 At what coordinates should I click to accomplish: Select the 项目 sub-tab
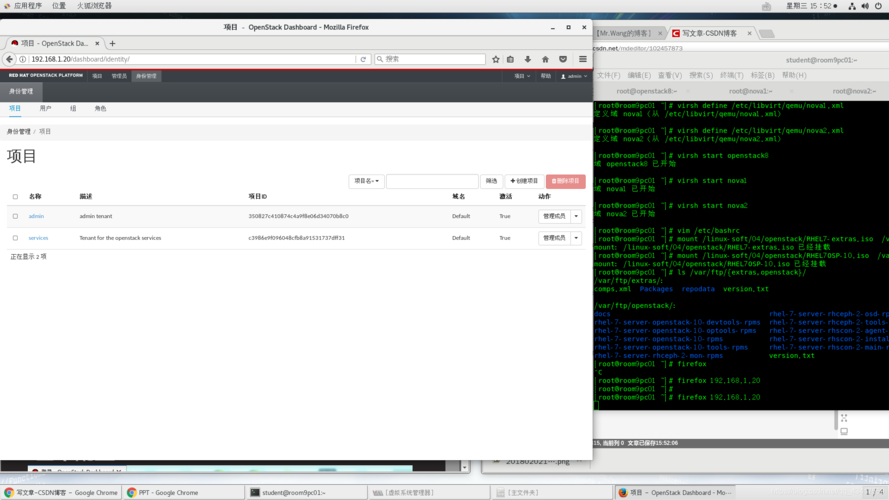15,108
